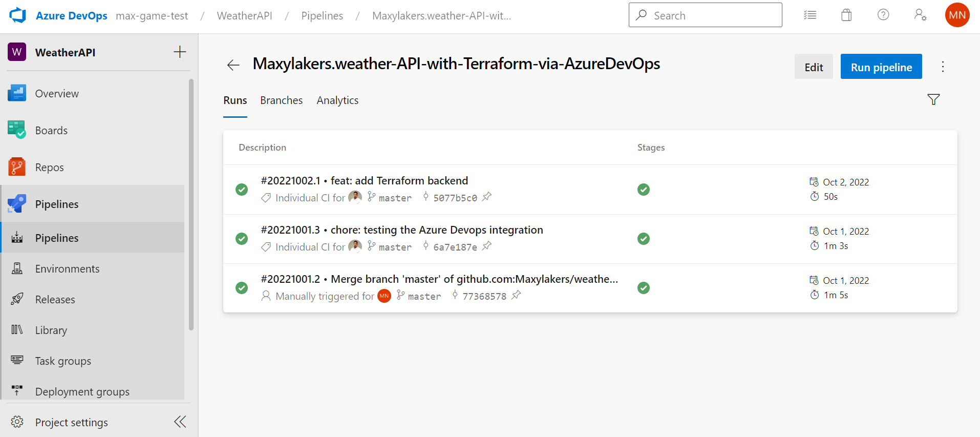Open the Marketplace shopping bag icon
Image resolution: width=980 pixels, height=437 pixels.
coord(846,15)
